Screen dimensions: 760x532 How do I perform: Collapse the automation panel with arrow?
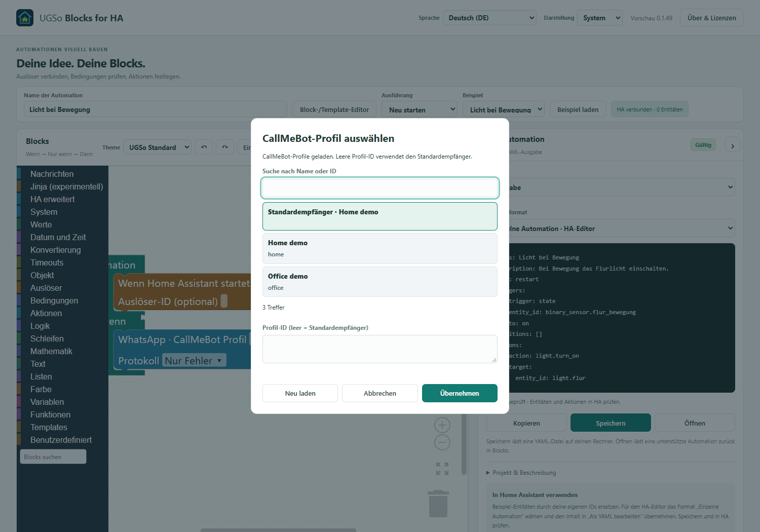click(733, 146)
